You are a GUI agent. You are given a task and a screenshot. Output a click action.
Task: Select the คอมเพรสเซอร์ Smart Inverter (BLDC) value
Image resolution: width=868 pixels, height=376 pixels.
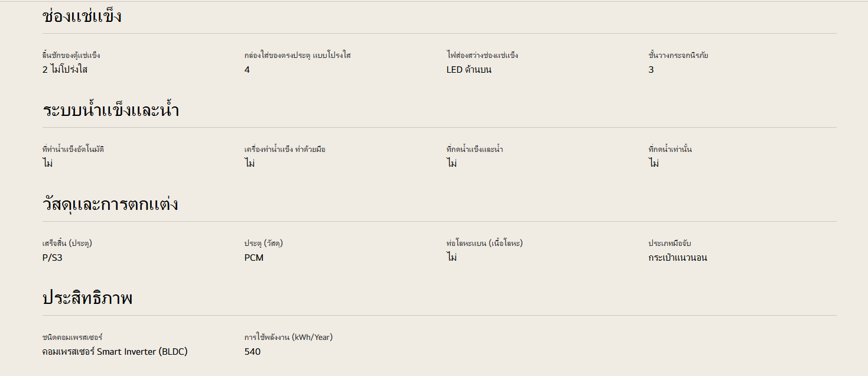tap(115, 351)
